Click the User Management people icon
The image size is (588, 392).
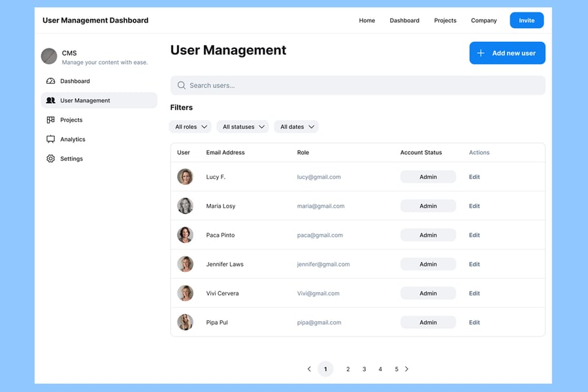(x=51, y=101)
